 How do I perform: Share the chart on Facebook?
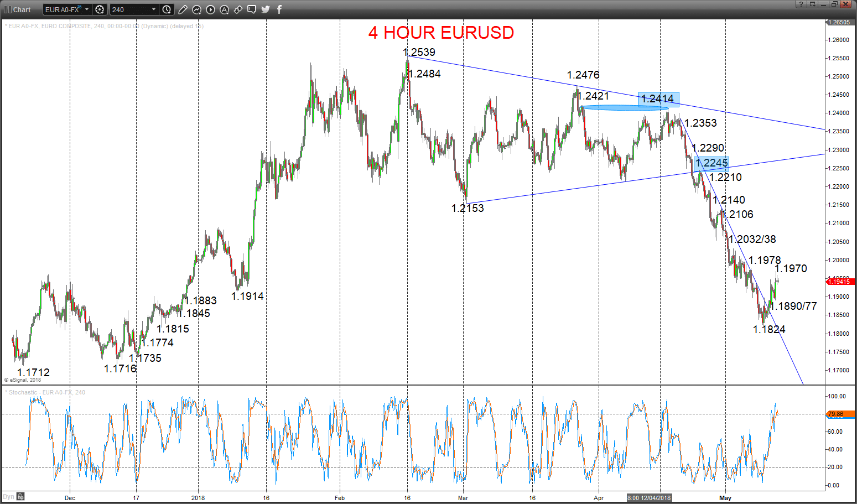pos(279,9)
